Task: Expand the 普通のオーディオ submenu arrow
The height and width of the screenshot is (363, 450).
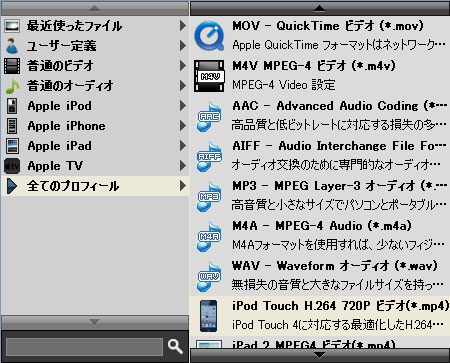Action: click(182, 86)
